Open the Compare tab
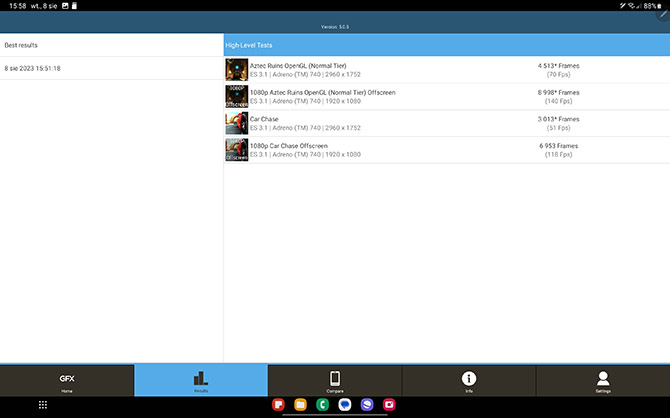 click(335, 380)
